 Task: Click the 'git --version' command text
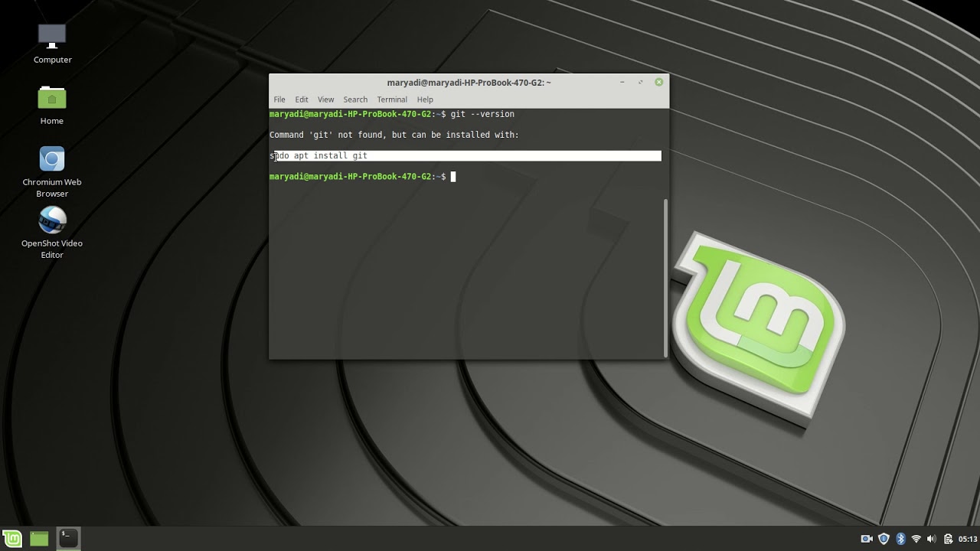pos(482,114)
